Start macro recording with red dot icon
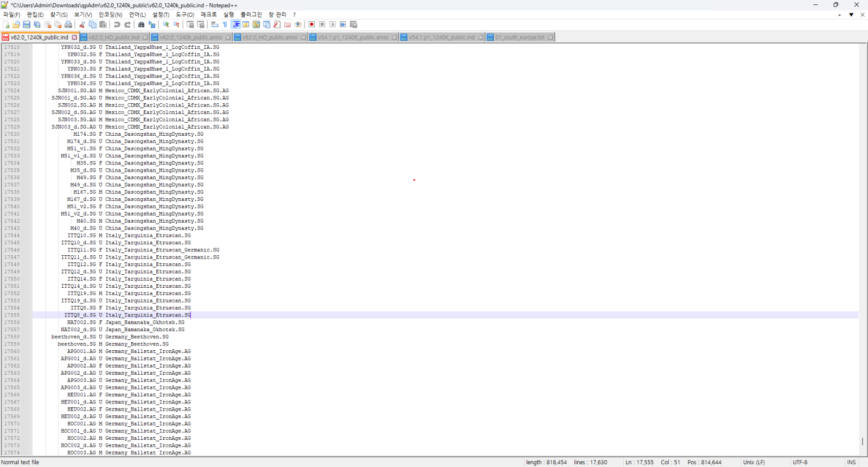 pos(311,24)
